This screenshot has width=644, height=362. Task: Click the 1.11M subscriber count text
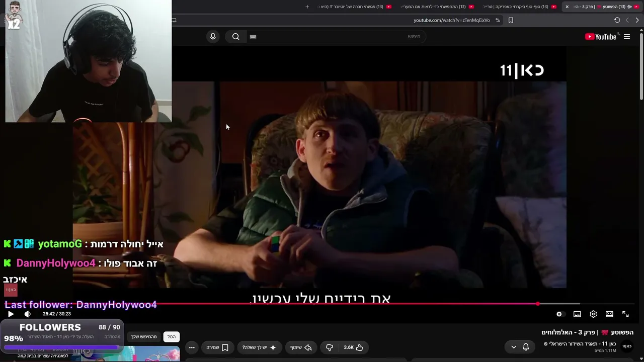[605, 350]
